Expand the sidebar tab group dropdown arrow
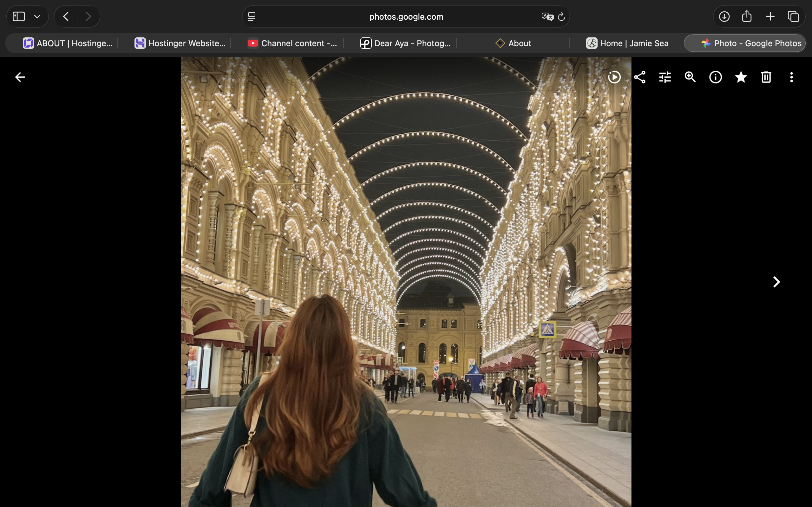This screenshot has width=812, height=507. click(37, 16)
